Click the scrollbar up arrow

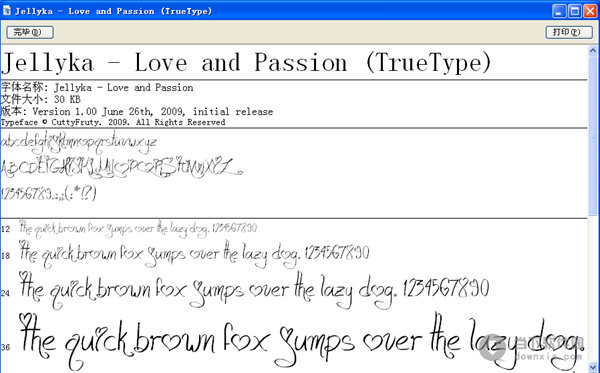(x=593, y=50)
